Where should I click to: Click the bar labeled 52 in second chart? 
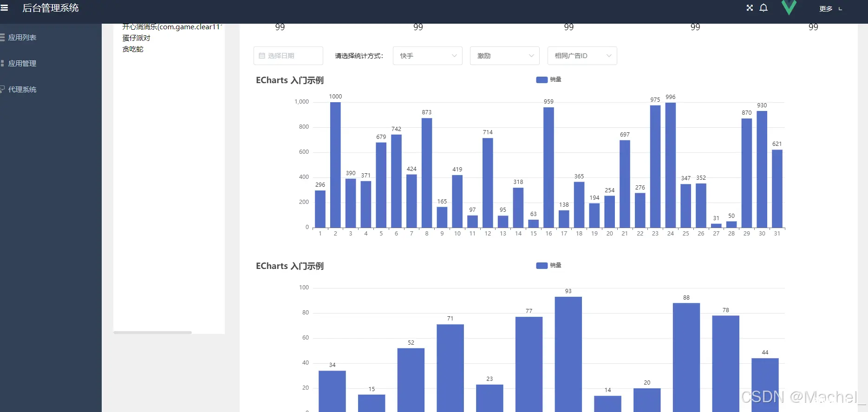[411, 380]
